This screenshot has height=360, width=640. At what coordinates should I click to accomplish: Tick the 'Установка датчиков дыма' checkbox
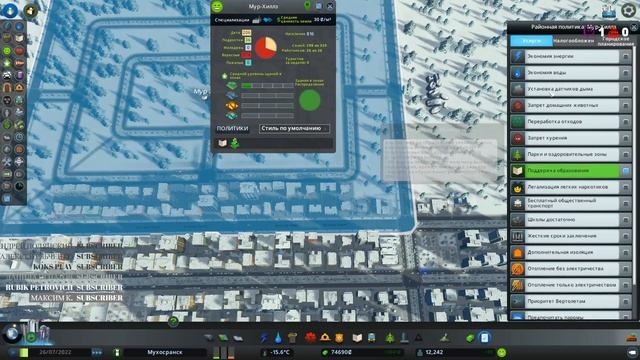click(626, 89)
